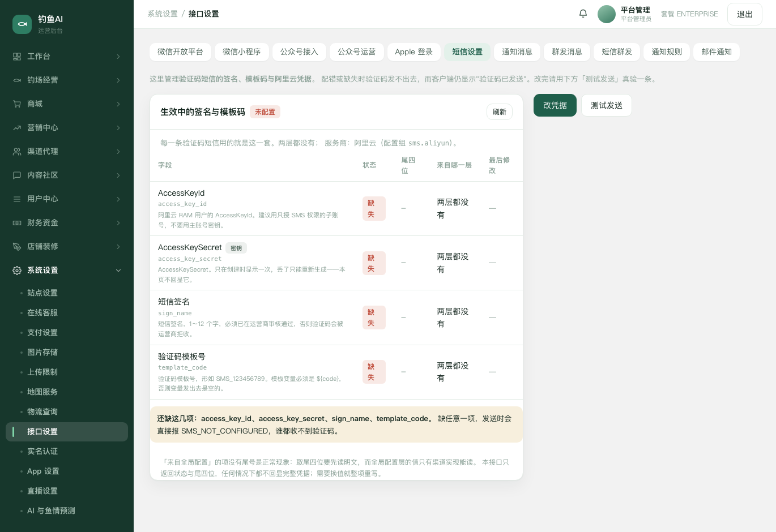Click the 未配置 status badge
Screen dimensions: 776x532
pos(265,112)
